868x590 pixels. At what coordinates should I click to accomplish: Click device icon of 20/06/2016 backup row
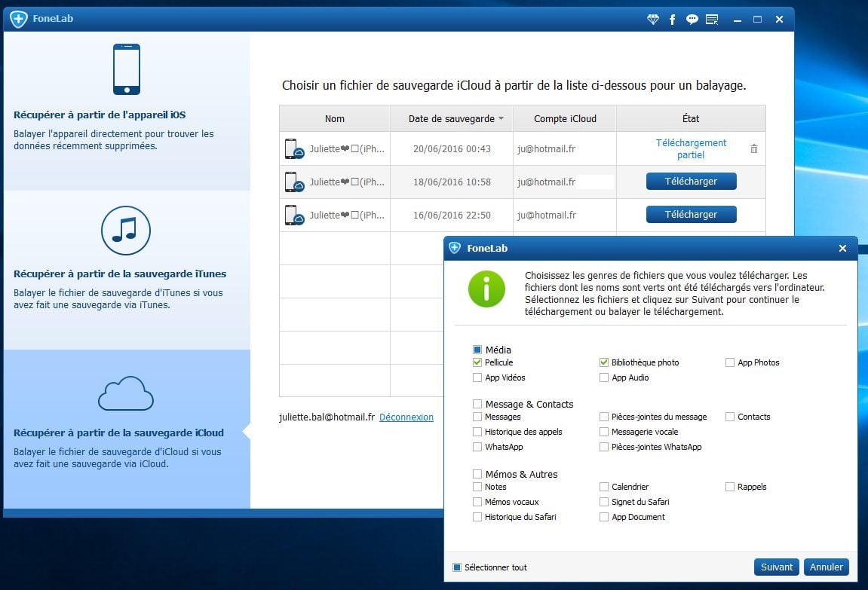[x=294, y=148]
